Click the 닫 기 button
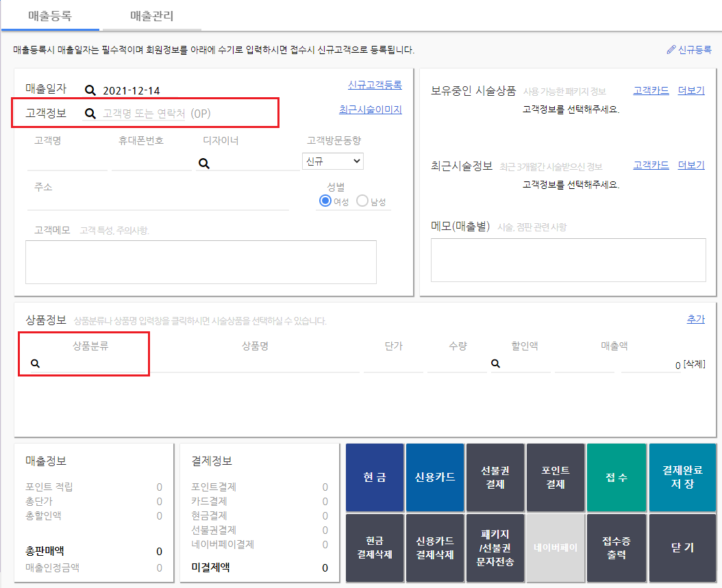Viewport: 722px width, 588px height. [x=682, y=548]
